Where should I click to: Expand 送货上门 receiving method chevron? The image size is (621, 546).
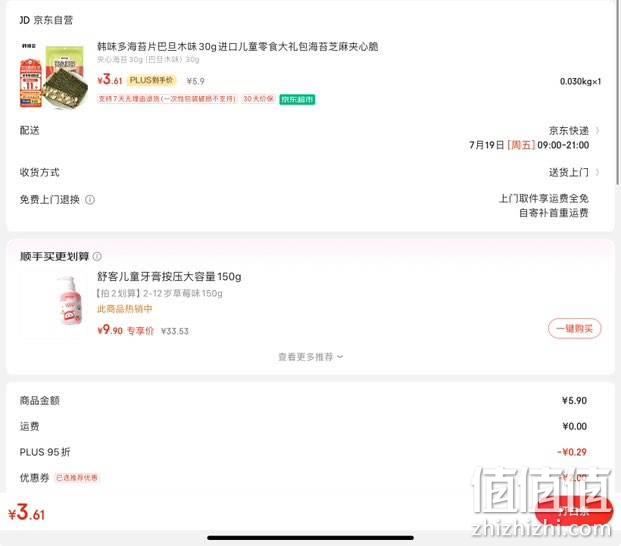pos(597,172)
